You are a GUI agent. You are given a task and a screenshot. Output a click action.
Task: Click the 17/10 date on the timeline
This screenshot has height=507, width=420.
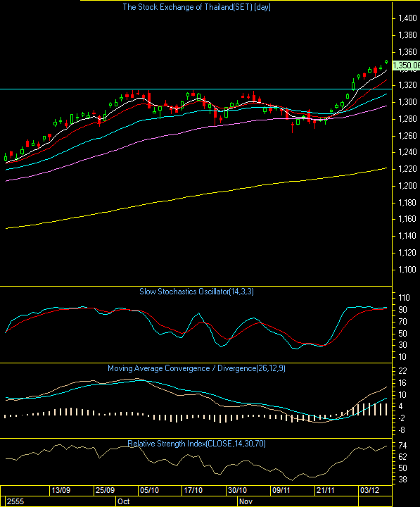pyautogui.click(x=193, y=490)
